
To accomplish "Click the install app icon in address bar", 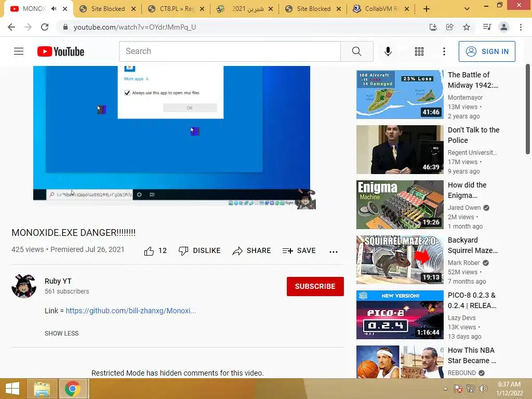I will 433,27.
